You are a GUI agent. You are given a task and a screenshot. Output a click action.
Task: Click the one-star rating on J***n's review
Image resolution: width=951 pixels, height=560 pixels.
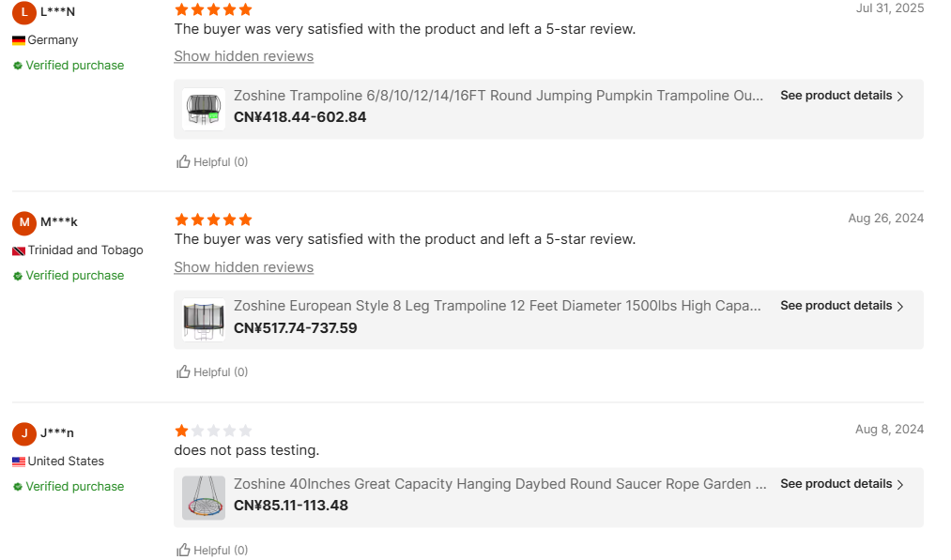[x=182, y=431]
